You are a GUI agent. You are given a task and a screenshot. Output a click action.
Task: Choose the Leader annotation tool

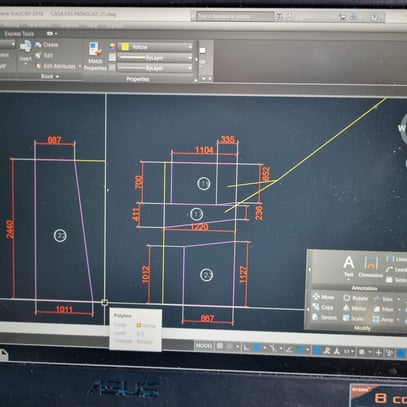pyautogui.click(x=396, y=269)
